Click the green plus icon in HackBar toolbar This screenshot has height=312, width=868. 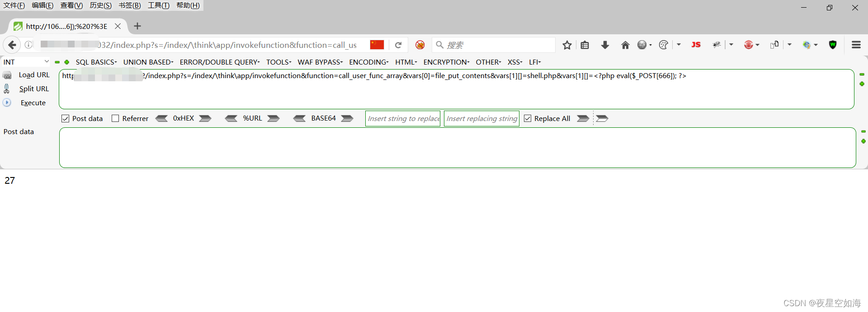pos(67,62)
